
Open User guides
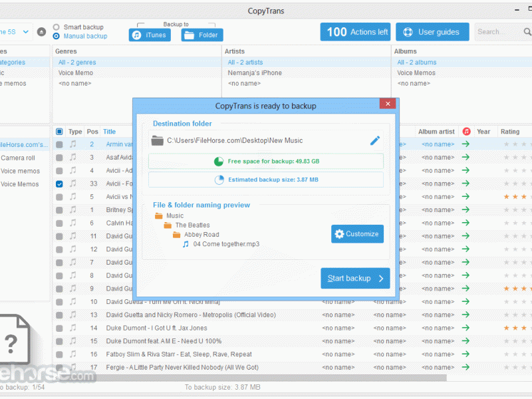(x=432, y=32)
